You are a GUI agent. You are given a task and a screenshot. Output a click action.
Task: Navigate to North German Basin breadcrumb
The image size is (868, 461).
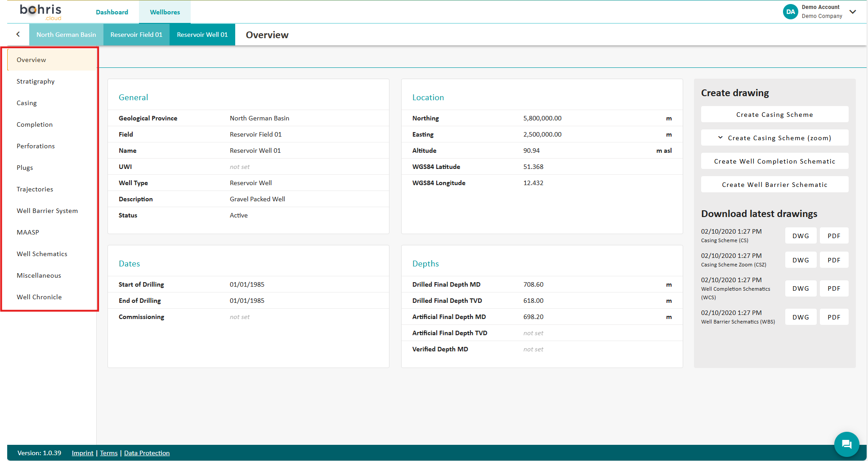(66, 35)
